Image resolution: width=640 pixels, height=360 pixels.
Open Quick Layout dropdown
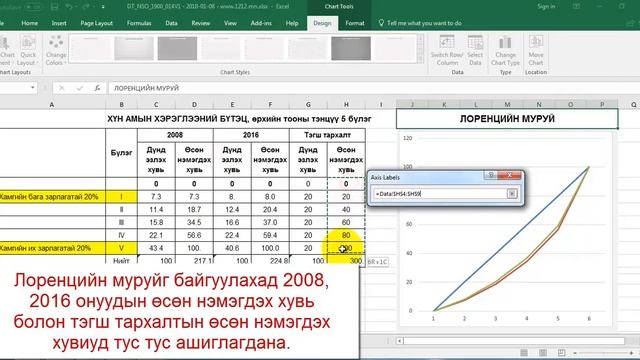pyautogui.click(x=28, y=50)
